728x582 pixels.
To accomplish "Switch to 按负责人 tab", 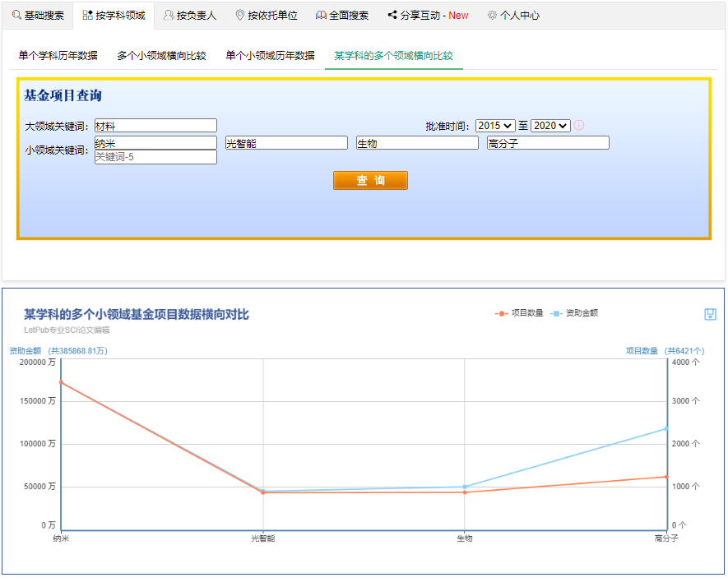I will pos(189,16).
